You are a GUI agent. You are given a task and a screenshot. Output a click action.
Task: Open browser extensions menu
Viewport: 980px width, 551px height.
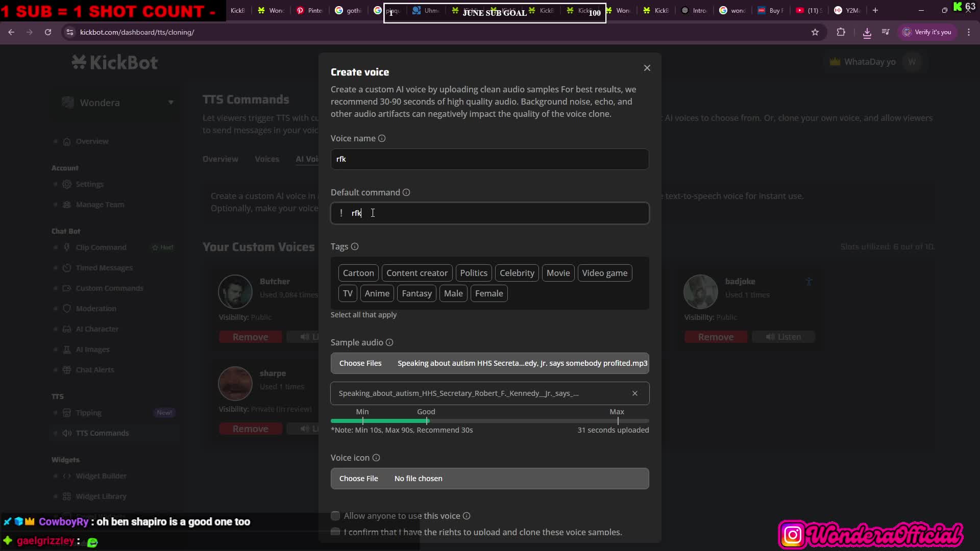(841, 32)
